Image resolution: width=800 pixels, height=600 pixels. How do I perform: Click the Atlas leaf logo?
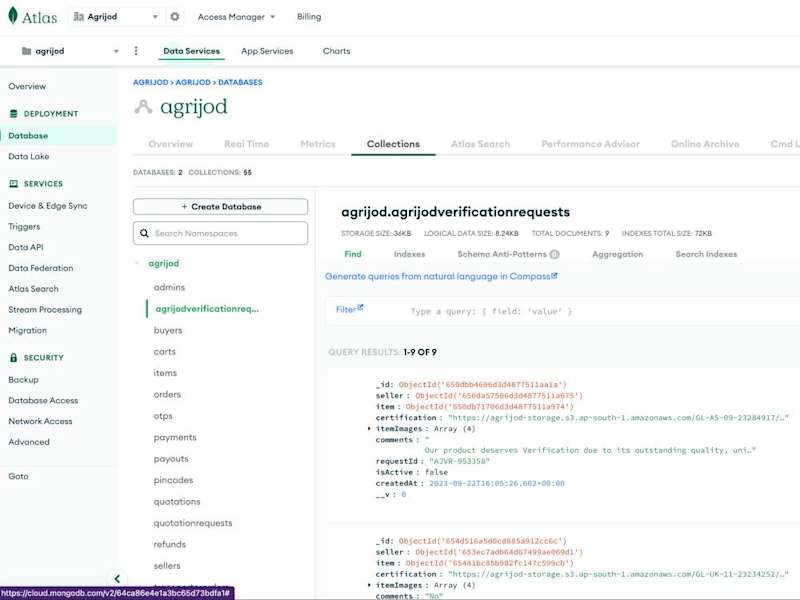[13, 16]
